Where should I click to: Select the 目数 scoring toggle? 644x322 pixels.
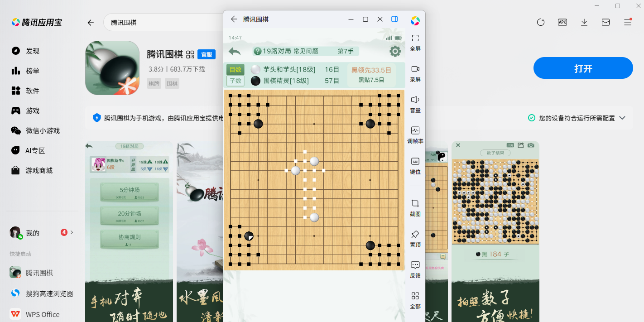tap(235, 69)
